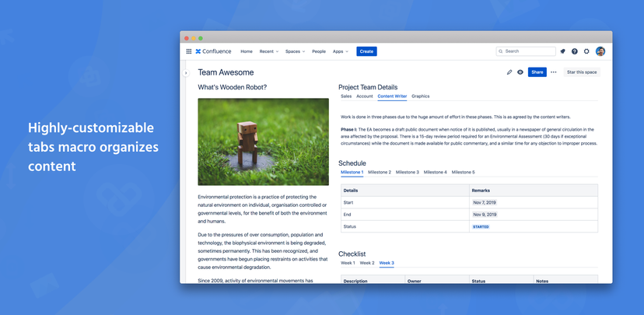Toggle the watch page eye icon

pos(520,72)
